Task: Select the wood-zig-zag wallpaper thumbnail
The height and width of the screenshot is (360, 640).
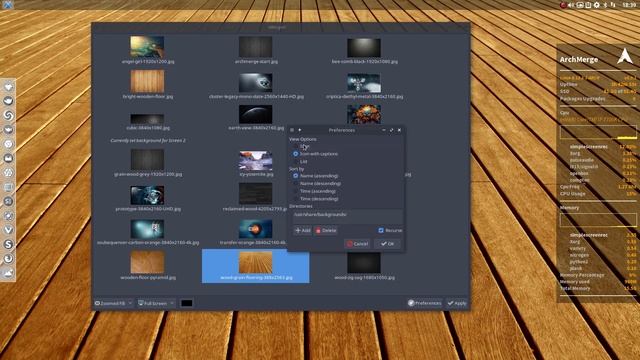Action: [x=364, y=263]
